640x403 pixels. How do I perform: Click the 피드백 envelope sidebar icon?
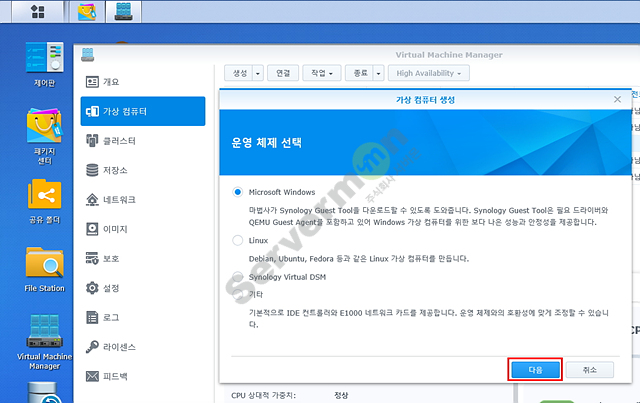pos(92,376)
